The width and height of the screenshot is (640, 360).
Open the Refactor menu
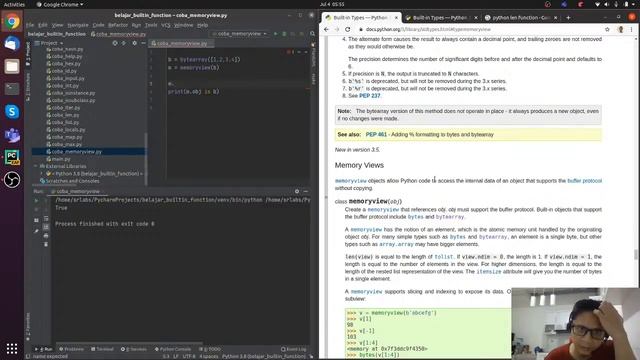118,25
